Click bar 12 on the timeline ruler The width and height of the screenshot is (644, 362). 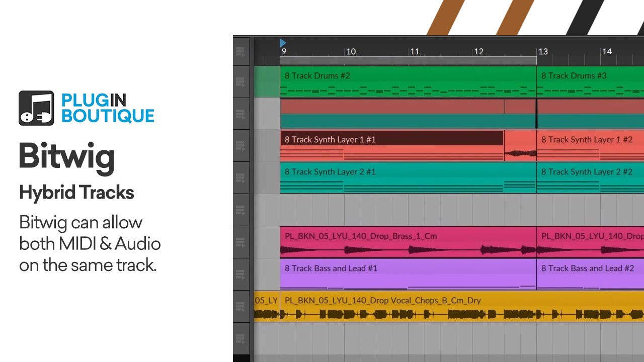[478, 51]
